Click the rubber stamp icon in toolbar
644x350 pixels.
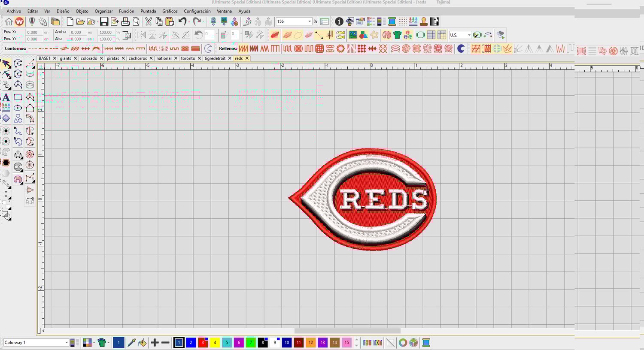point(424,21)
